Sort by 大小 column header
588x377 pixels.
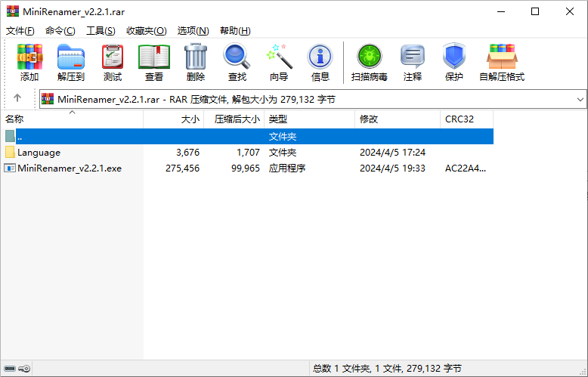[174, 119]
